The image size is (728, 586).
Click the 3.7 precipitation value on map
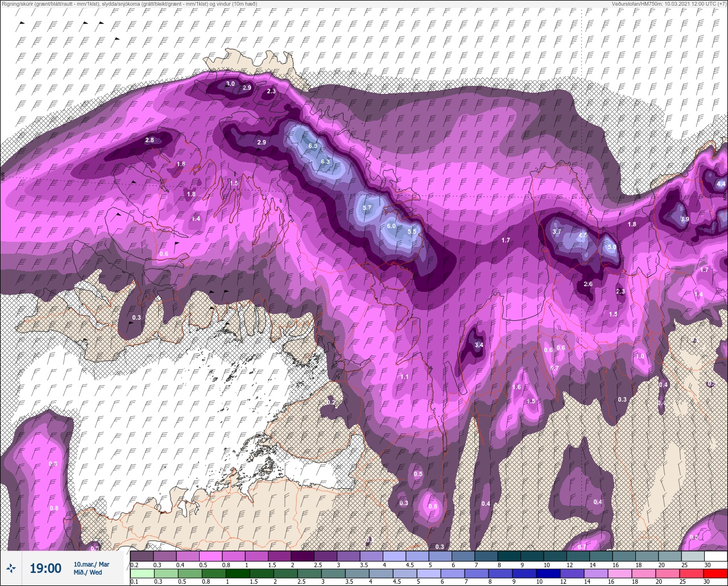pyautogui.click(x=557, y=232)
